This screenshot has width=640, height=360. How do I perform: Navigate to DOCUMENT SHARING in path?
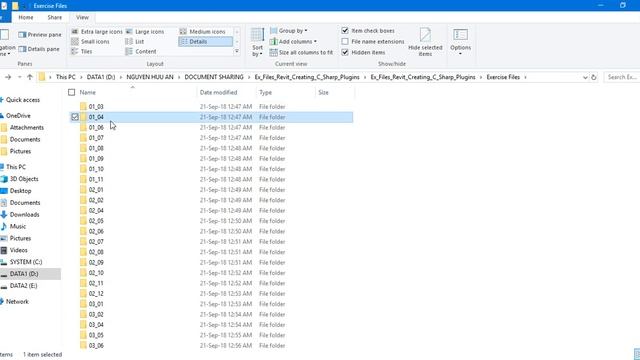tap(214, 77)
